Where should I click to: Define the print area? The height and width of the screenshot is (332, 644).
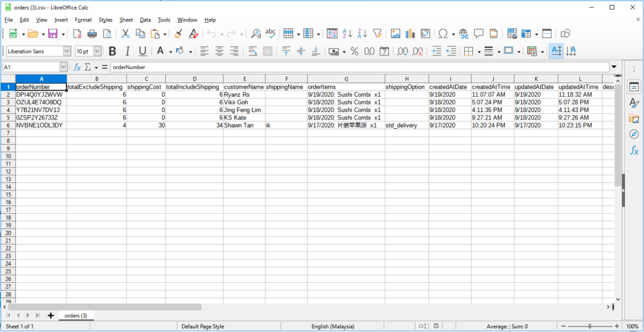(x=512, y=34)
